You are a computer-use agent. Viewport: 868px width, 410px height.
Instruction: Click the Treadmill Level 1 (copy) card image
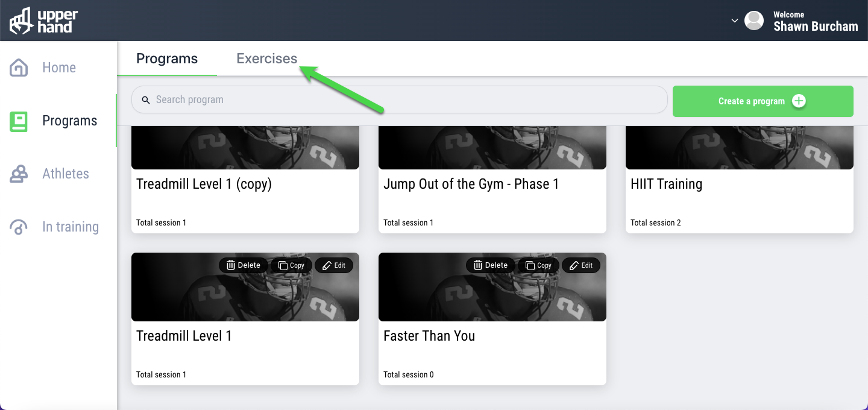(x=245, y=148)
